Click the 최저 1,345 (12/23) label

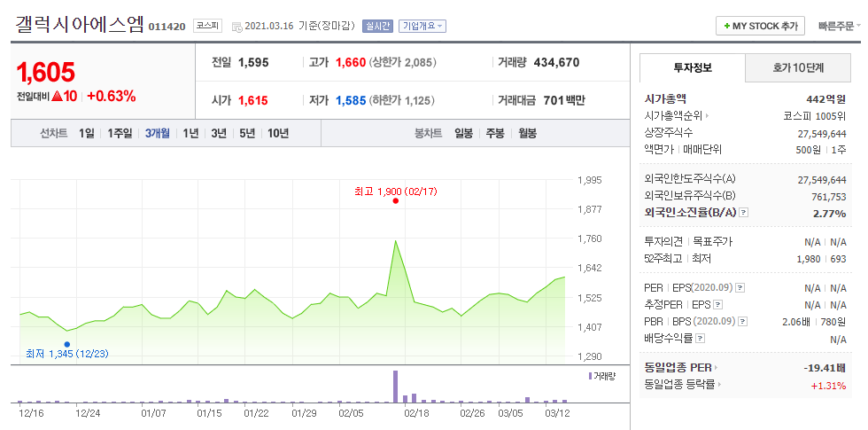[x=67, y=353]
